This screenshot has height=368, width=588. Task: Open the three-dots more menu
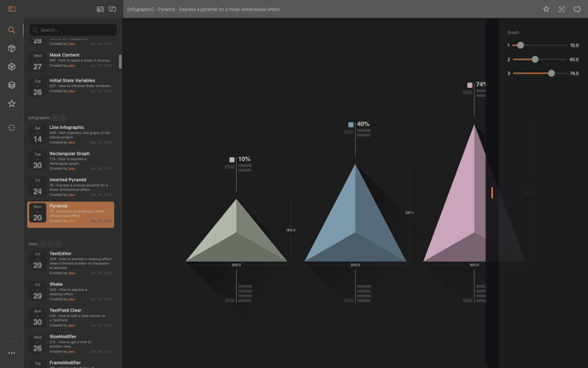pyautogui.click(x=12, y=352)
